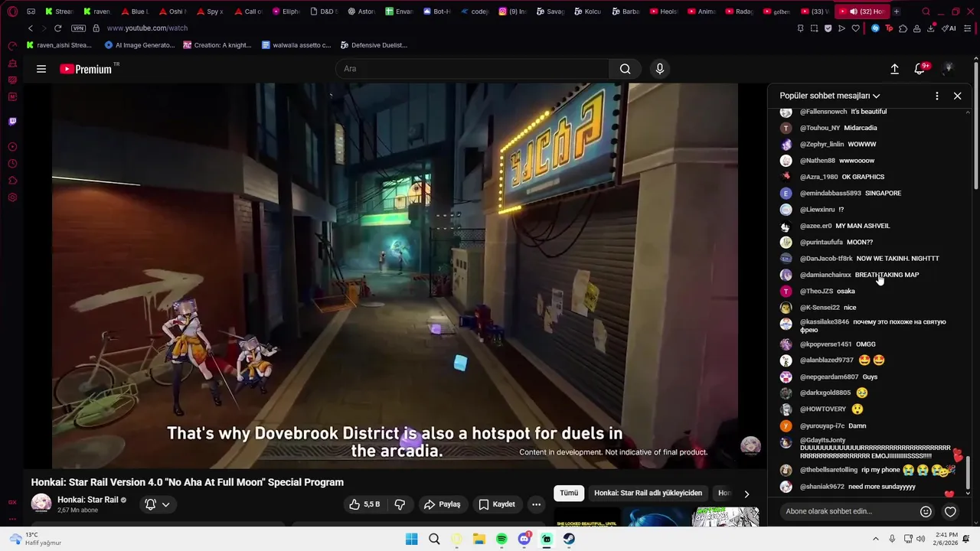
Task: Open the YouTube hamburger guide menu
Action: pos(41,69)
